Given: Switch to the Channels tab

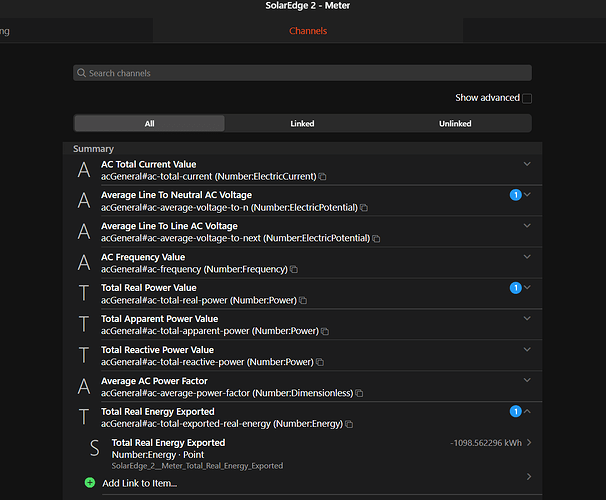Looking at the screenshot, I should tap(308, 31).
